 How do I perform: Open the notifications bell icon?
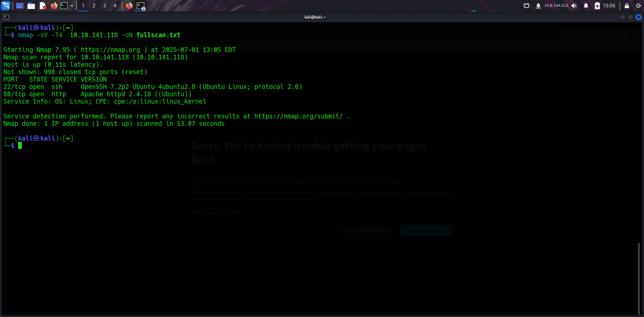[x=586, y=6]
